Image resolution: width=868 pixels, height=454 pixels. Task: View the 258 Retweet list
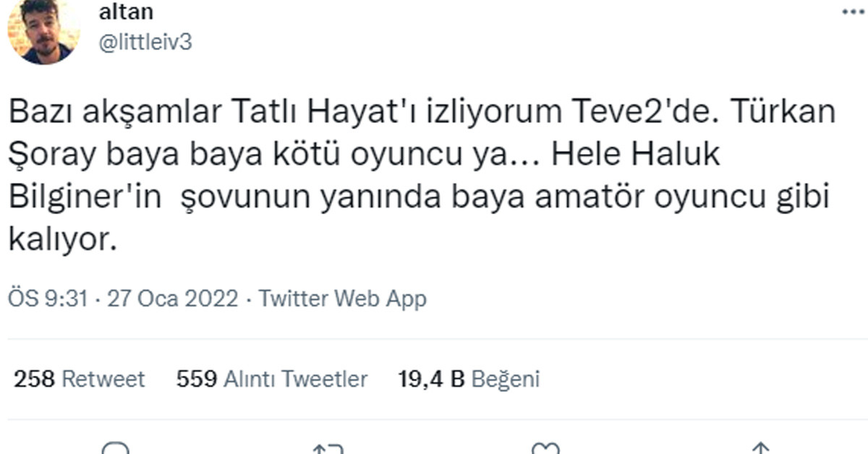[x=80, y=379]
